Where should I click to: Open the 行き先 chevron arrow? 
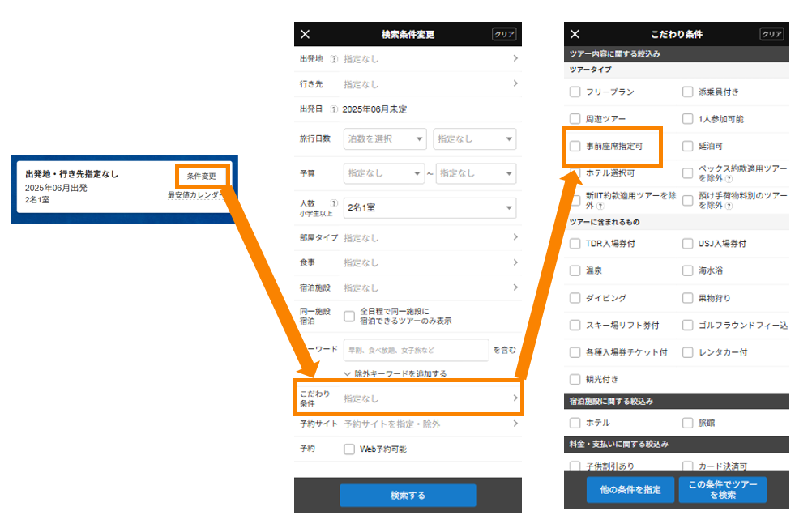(x=515, y=84)
